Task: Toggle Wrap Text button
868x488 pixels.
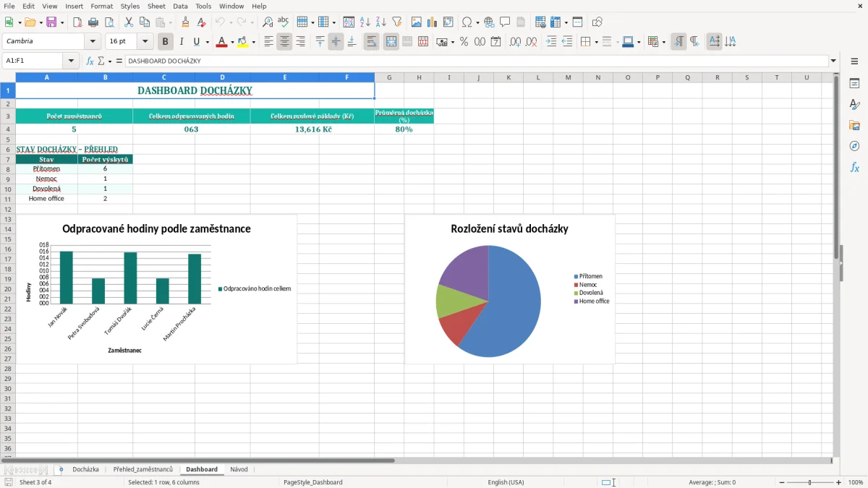Action: coord(372,42)
